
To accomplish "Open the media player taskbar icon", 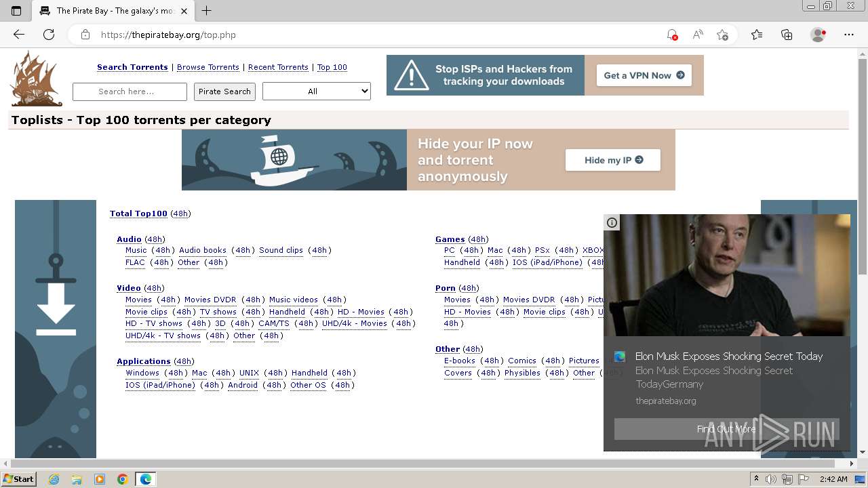I will pyautogui.click(x=100, y=479).
